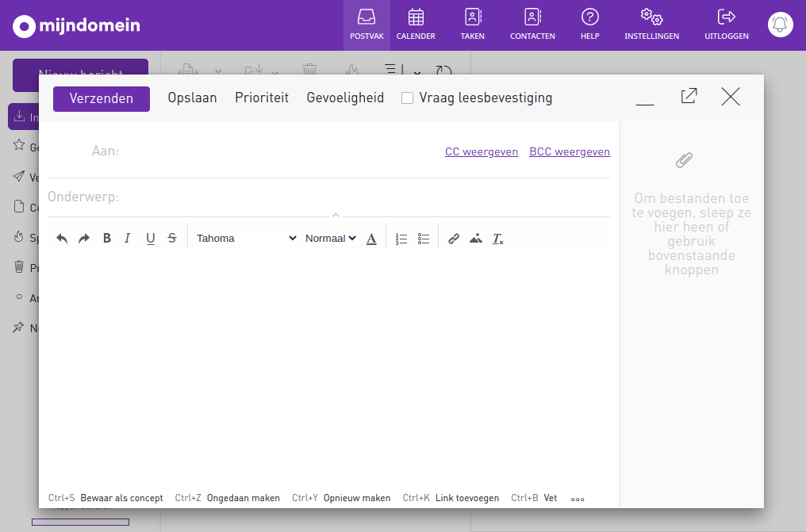Click the spam flame icon in sidebar

(x=19, y=237)
